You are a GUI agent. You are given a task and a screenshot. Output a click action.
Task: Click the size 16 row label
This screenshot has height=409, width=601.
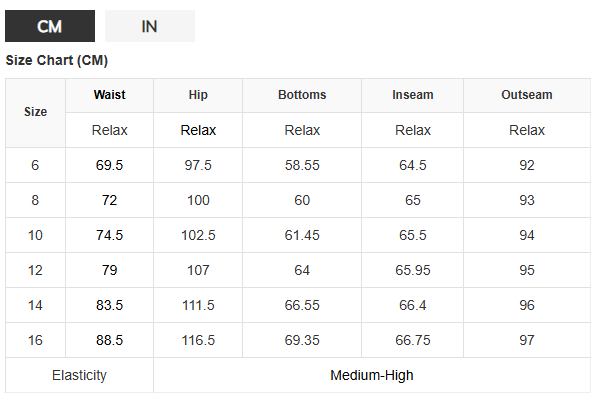(35, 340)
